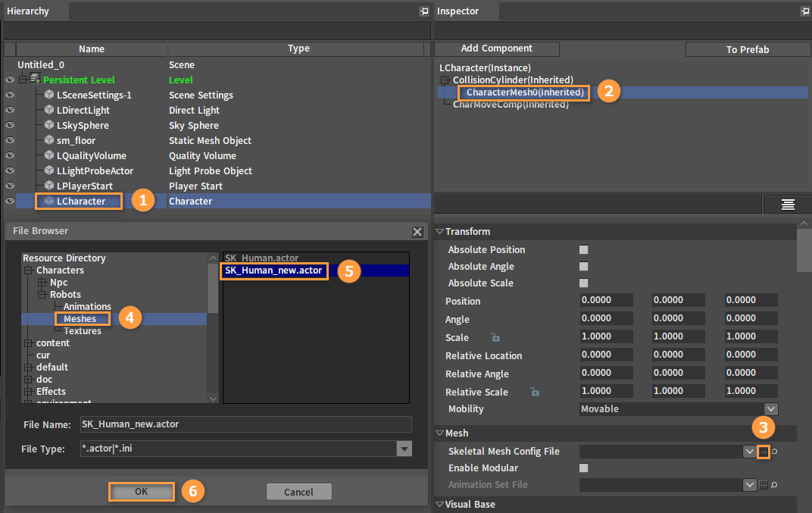Viewport: 812px width, 513px height.
Task: Enable Absolute Scale checkbox
Action: pyautogui.click(x=583, y=283)
